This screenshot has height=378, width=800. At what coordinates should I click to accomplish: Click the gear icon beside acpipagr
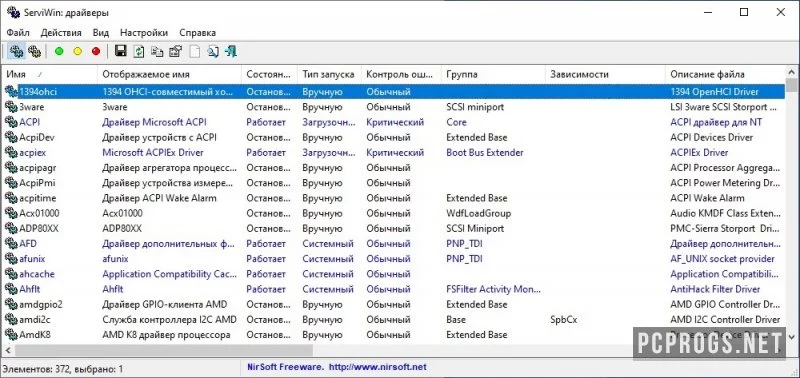[11, 168]
